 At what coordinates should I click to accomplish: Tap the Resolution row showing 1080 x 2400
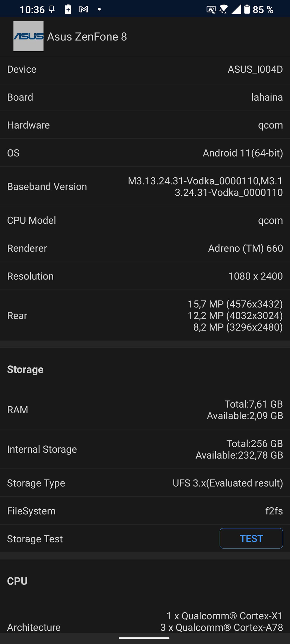pyautogui.click(x=145, y=276)
